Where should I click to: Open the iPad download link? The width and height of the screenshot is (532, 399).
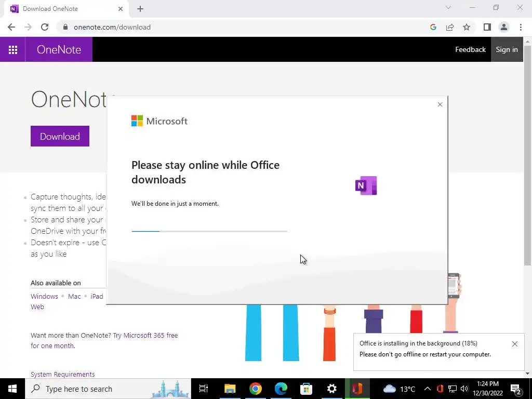pyautogui.click(x=97, y=296)
